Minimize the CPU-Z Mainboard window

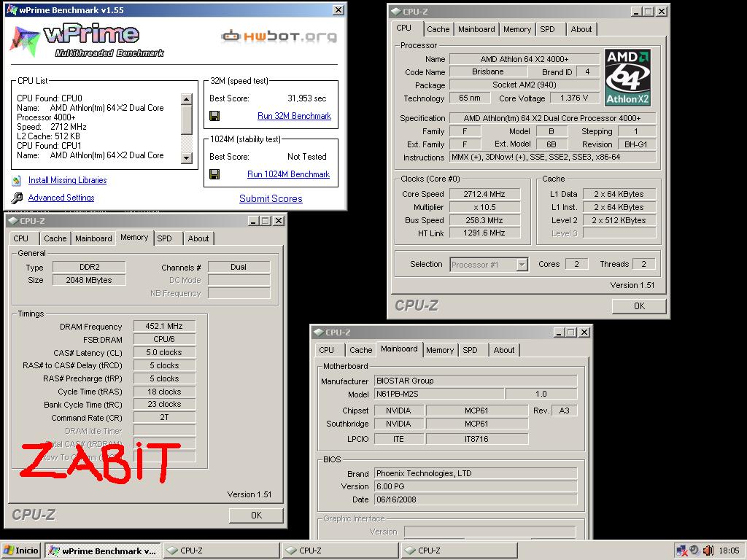[x=558, y=332]
